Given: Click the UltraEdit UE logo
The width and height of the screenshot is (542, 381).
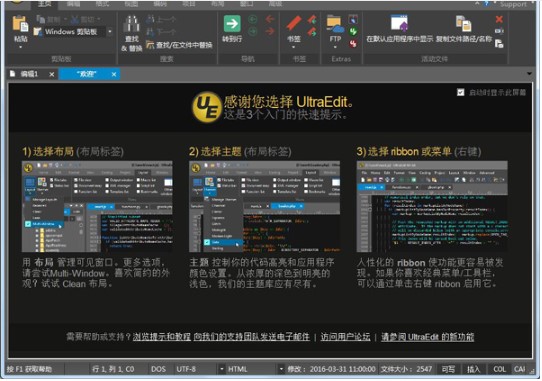Looking at the screenshot, I should coord(206,107).
